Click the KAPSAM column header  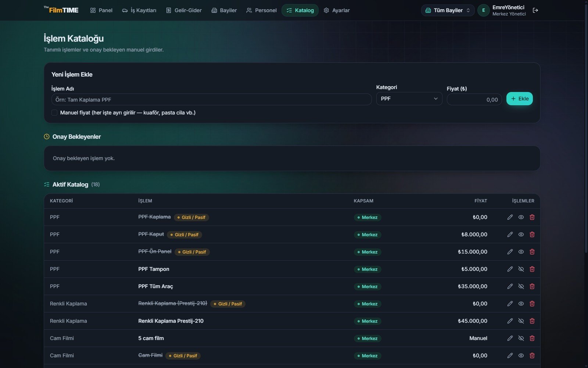point(363,201)
